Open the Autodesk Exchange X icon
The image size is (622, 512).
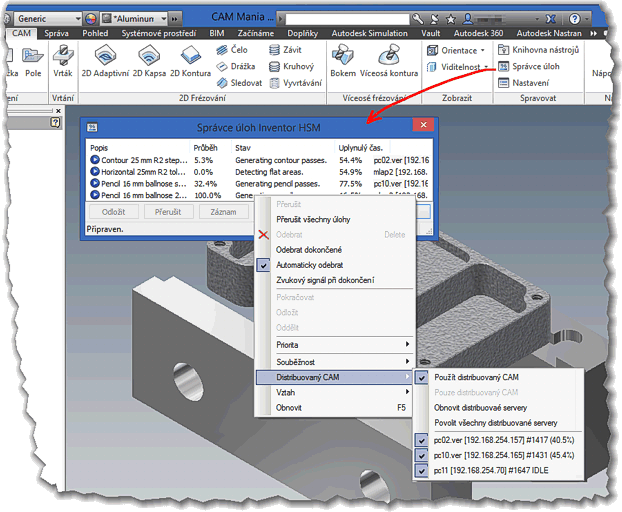[x=550, y=19]
